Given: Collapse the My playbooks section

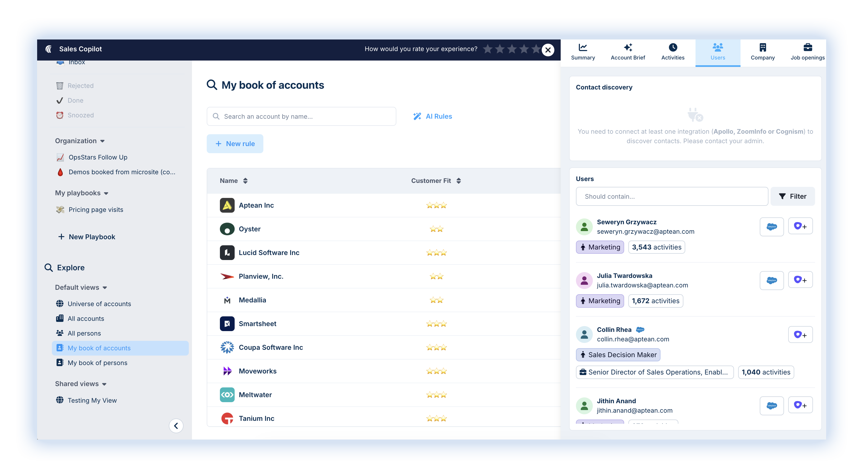Looking at the screenshot, I should (106, 193).
